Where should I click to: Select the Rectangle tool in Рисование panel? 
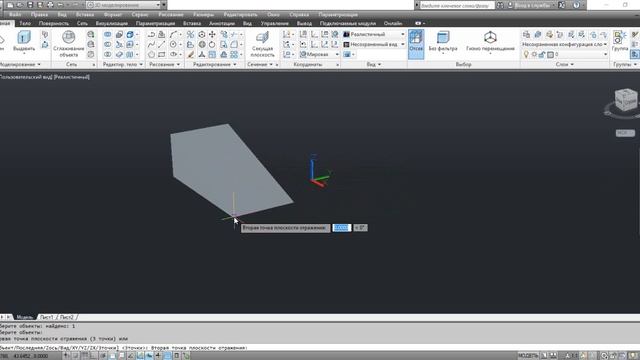162,54
